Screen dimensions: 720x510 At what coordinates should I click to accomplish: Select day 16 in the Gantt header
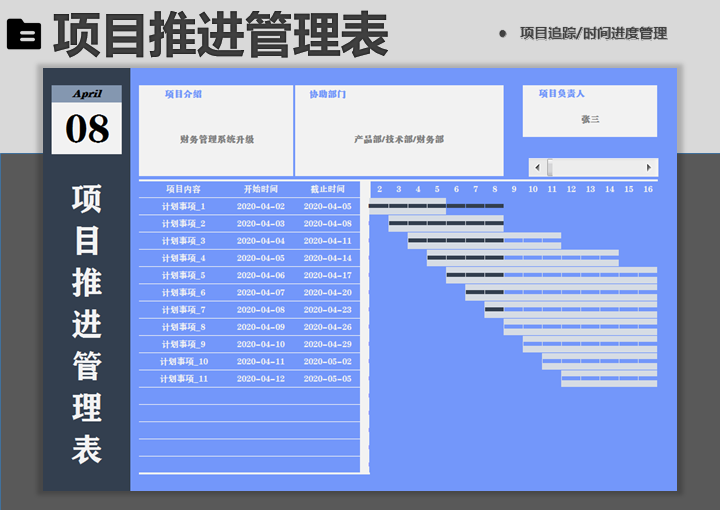coord(648,189)
